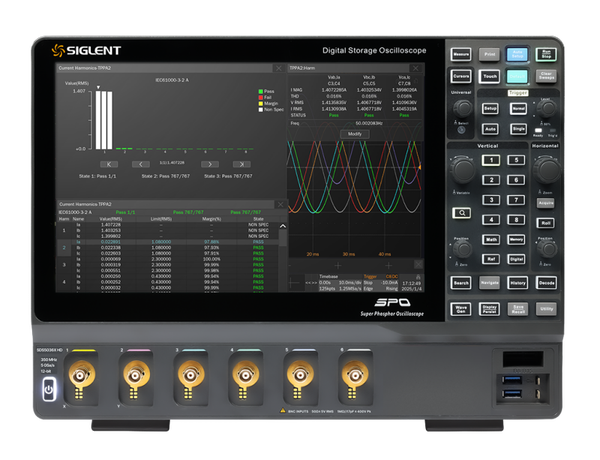Click the Vertical Position knob

[x=462, y=250]
